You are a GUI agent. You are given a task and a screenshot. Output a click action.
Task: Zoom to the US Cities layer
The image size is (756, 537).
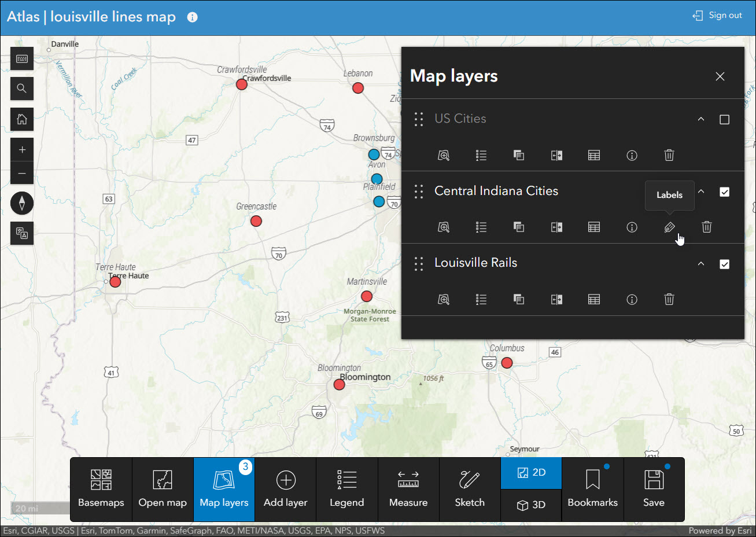click(444, 155)
